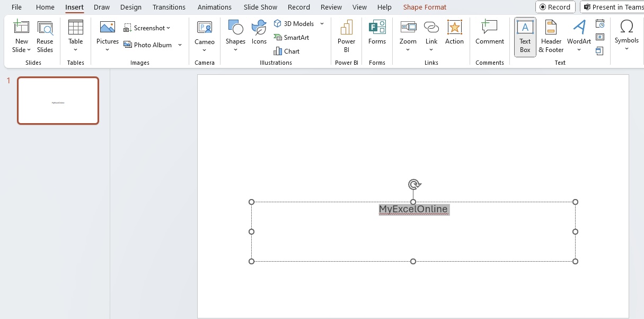
Task: Open the Animations tab
Action: 215,7
